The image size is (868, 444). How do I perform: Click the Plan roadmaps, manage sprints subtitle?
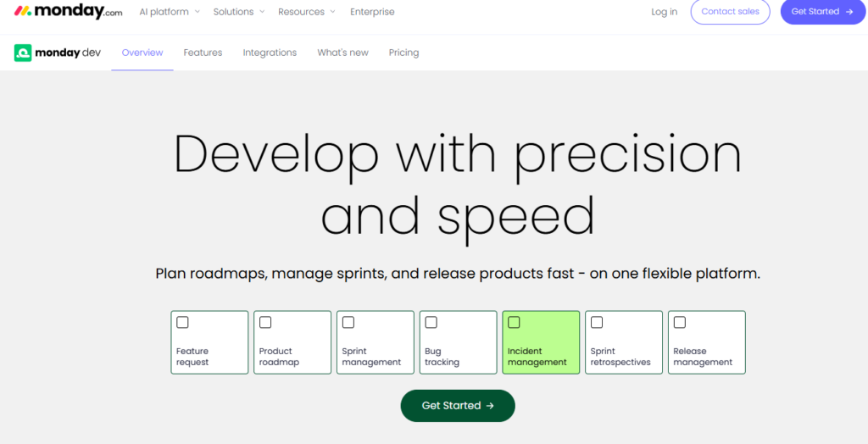tap(458, 274)
